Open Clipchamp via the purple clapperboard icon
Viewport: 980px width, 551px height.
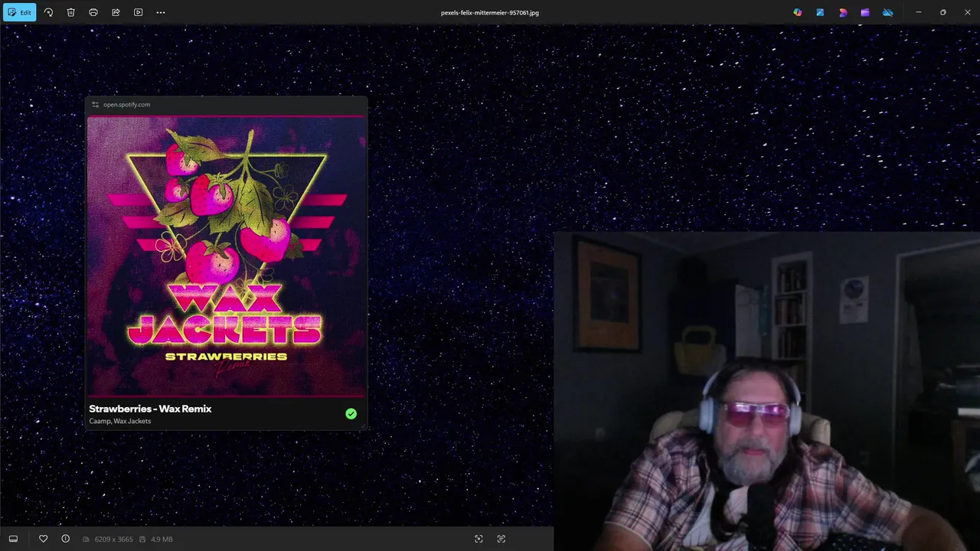[865, 12]
